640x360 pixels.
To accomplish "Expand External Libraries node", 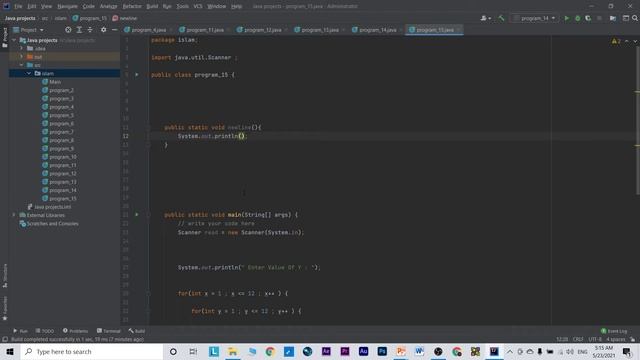I will point(14,215).
